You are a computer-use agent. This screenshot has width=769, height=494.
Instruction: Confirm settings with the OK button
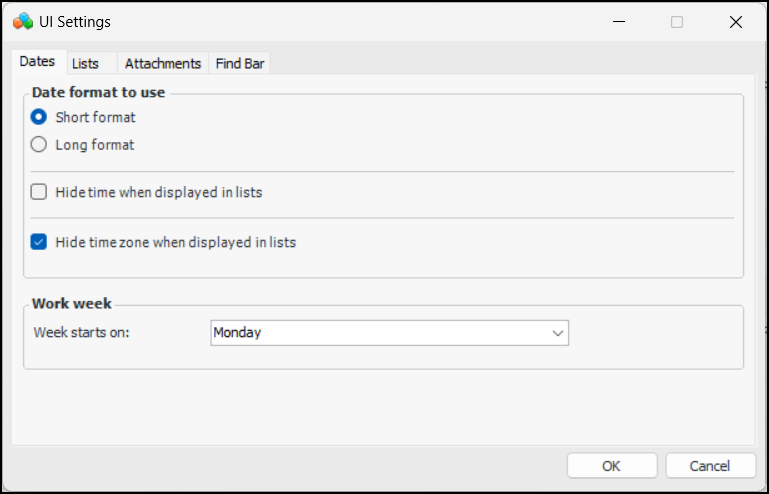[611, 465]
